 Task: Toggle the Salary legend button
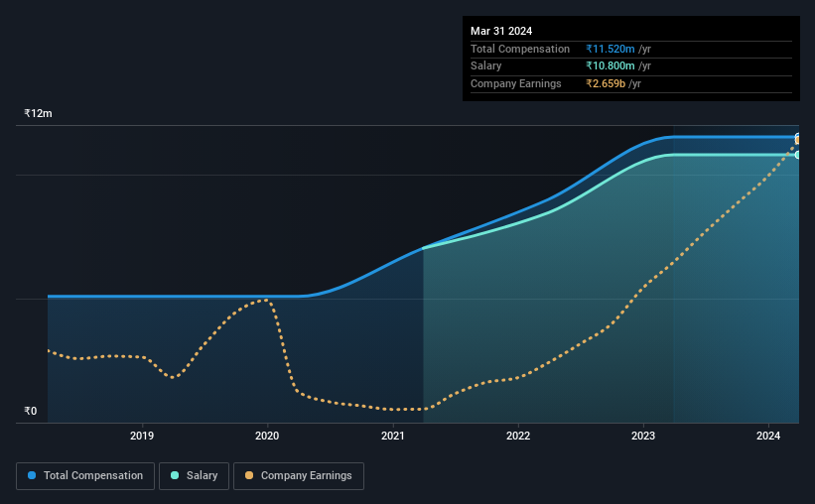tap(194, 476)
